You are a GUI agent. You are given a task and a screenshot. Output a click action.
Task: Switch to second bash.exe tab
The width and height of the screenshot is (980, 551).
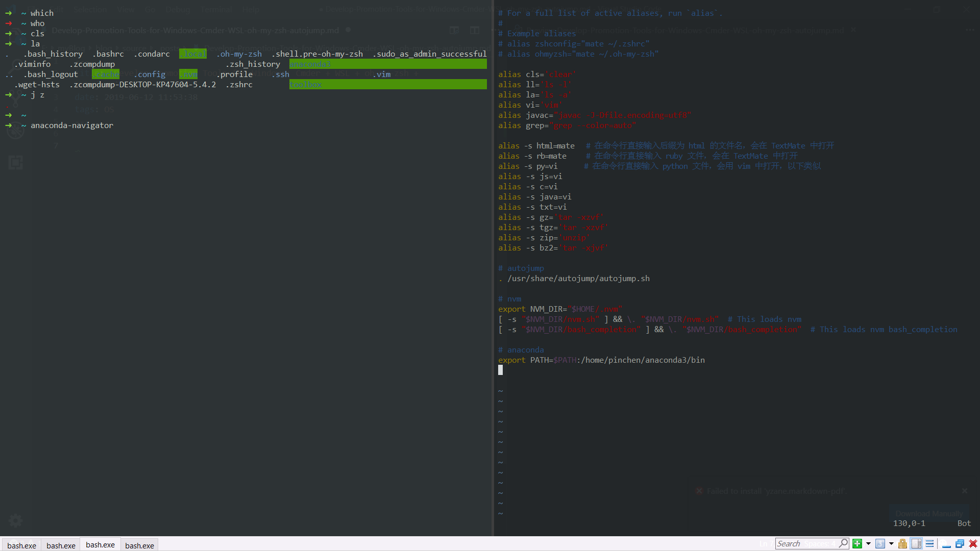(61, 545)
